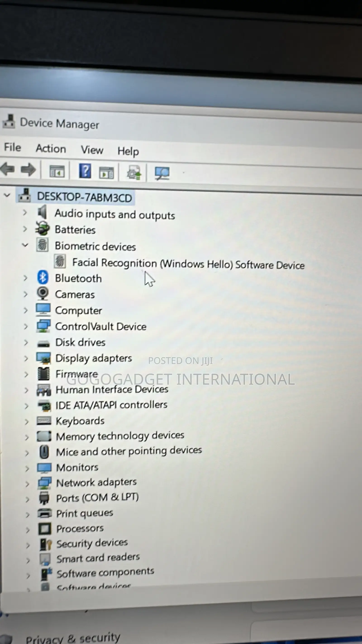Select Mice and other pointing devices label
Screen dimensions: 362x644
(129, 451)
